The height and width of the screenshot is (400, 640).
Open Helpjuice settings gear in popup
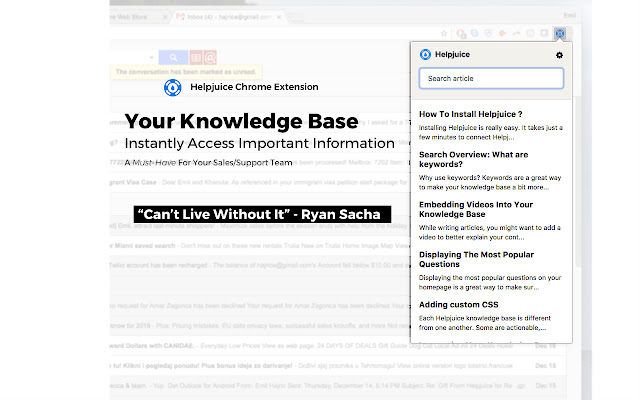click(x=559, y=55)
